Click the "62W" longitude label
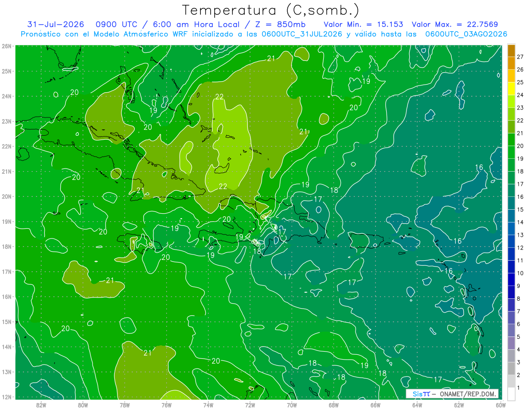Screen dimensions: 532x411 (x=459, y=405)
